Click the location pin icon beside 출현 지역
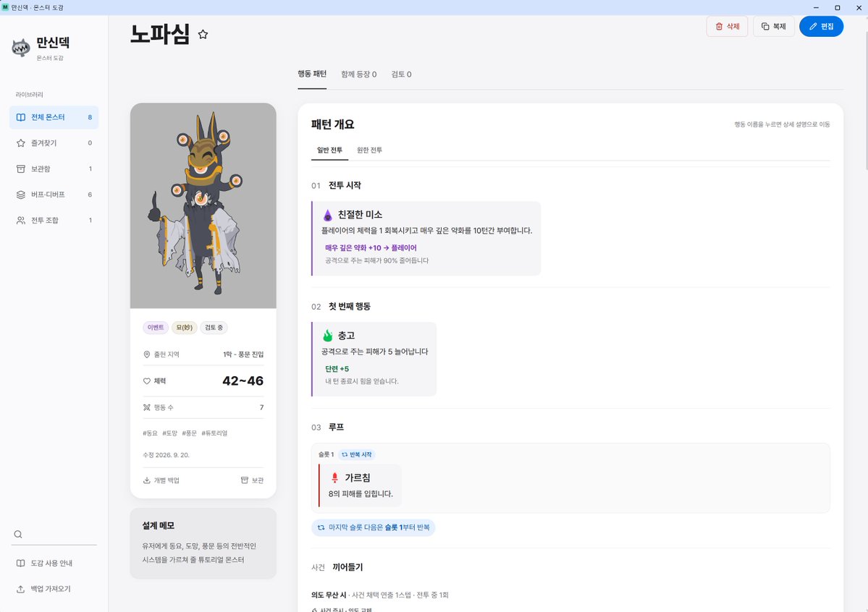This screenshot has height=612, width=868. point(147,354)
